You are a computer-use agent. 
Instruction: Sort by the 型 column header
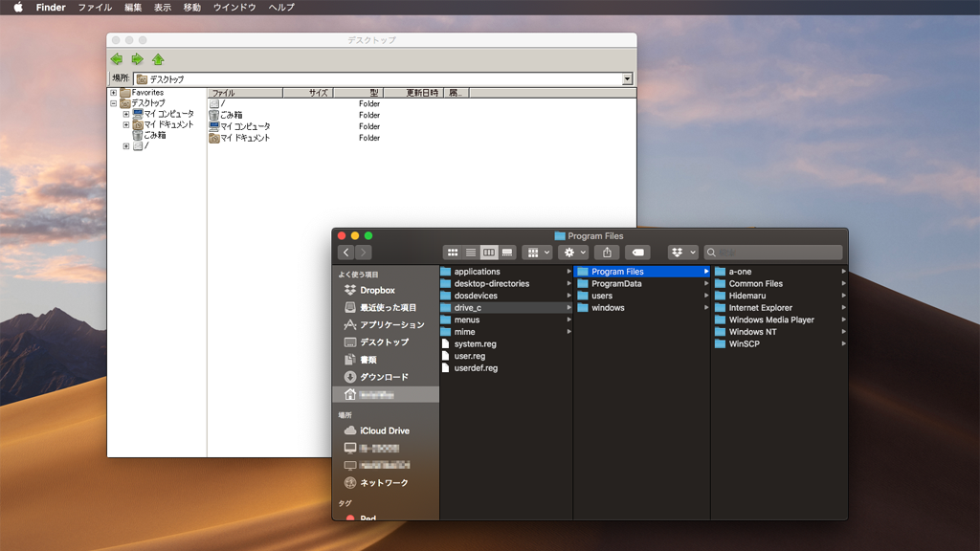(358, 93)
